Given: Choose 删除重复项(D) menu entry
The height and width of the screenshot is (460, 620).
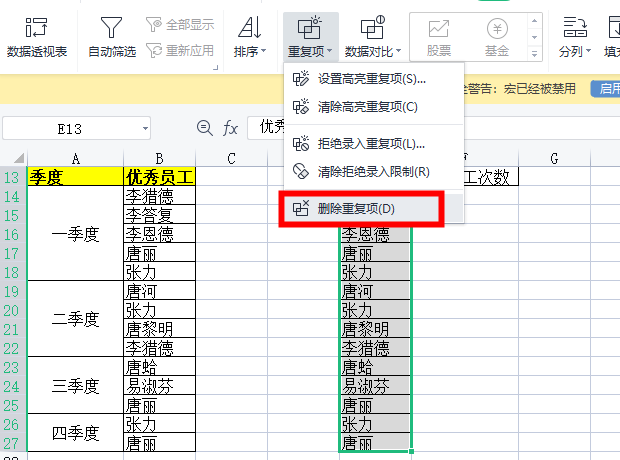Looking at the screenshot, I should (373, 208).
